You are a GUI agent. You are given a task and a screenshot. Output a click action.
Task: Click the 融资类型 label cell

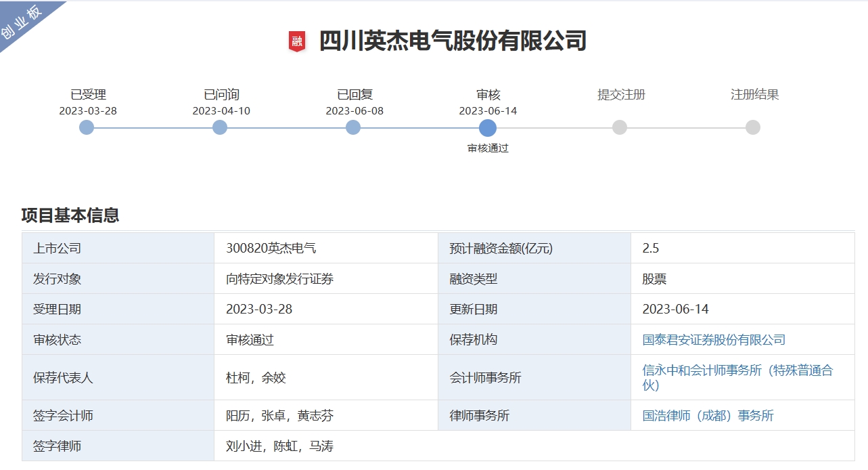(534, 278)
